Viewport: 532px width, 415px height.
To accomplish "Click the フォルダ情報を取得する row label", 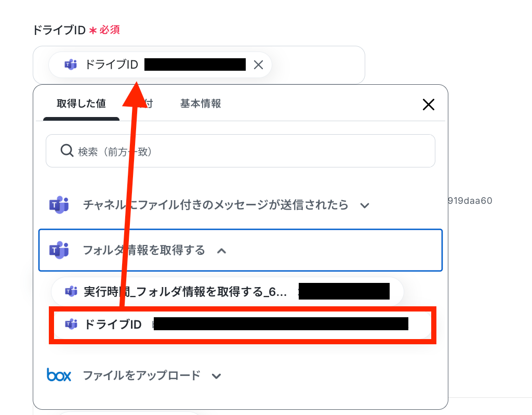I will coord(144,250).
